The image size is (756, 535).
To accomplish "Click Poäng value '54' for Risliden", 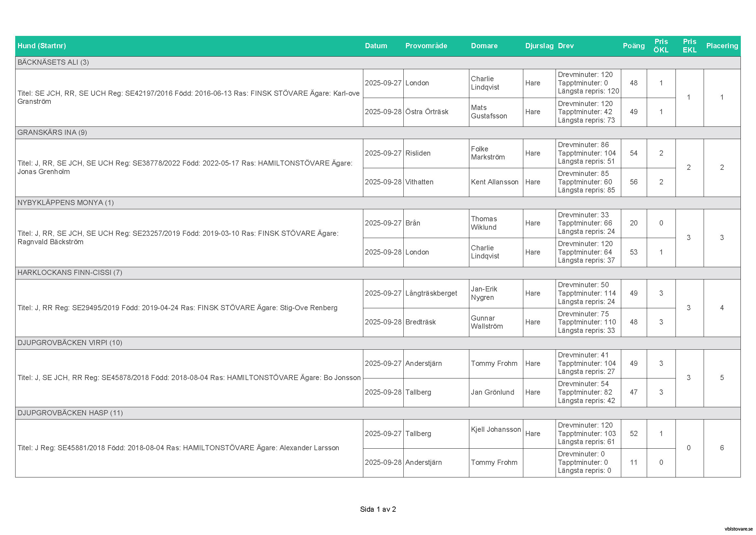I will pyautogui.click(x=634, y=153).
